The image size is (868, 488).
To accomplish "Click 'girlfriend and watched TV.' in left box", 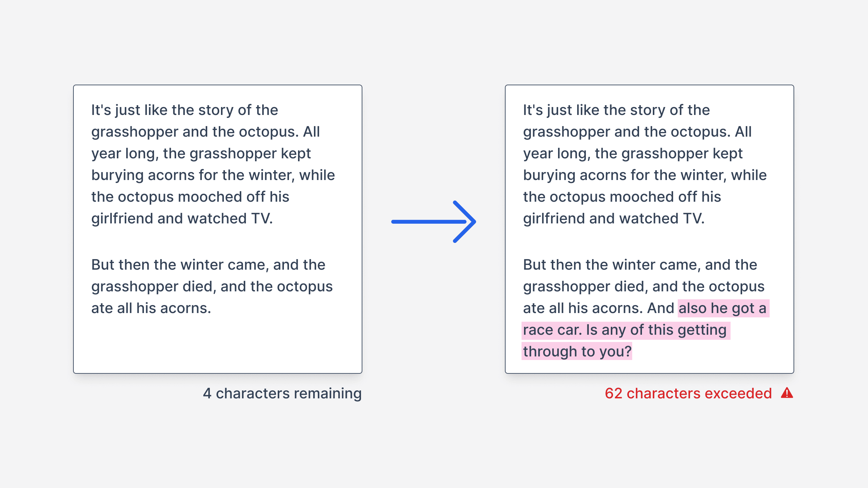I will [x=182, y=219].
